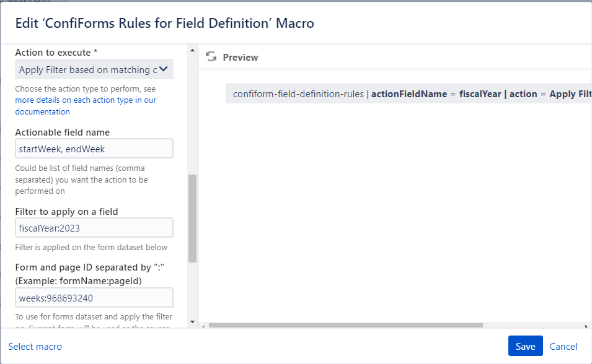Click the right arrow of the preview scrollbar
The height and width of the screenshot is (364, 592).
pos(585,324)
